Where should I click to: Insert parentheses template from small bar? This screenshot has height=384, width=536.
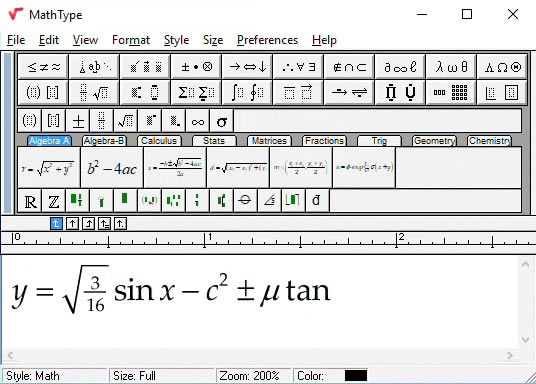29,121
